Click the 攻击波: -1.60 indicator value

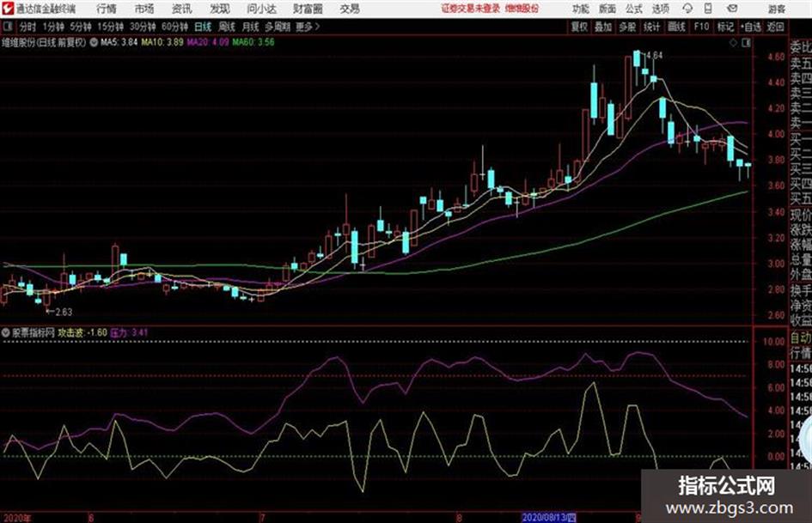tap(82, 332)
